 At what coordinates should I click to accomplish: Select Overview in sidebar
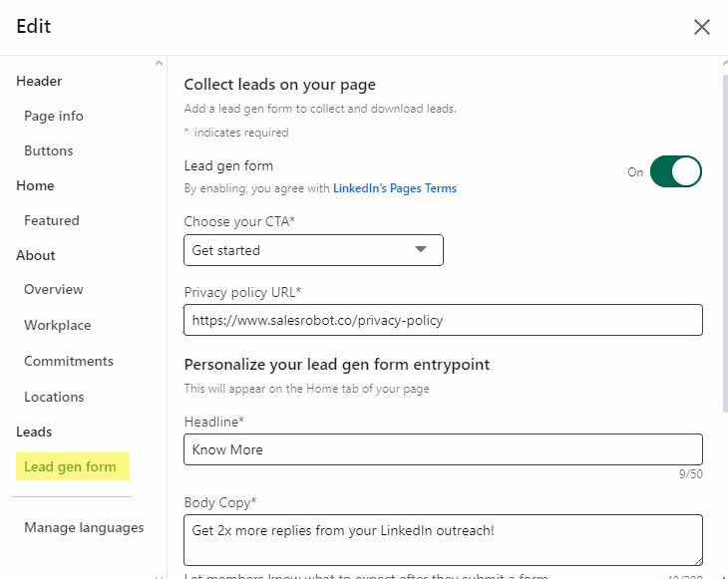(x=54, y=289)
